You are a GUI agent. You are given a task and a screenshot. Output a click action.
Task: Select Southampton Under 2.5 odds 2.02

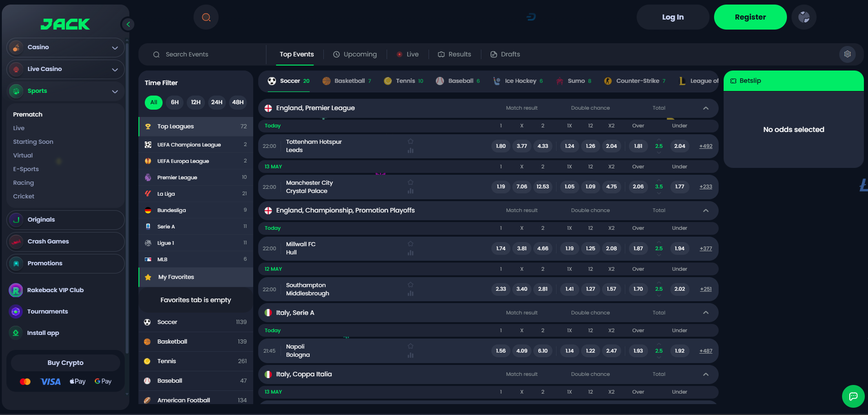click(680, 289)
